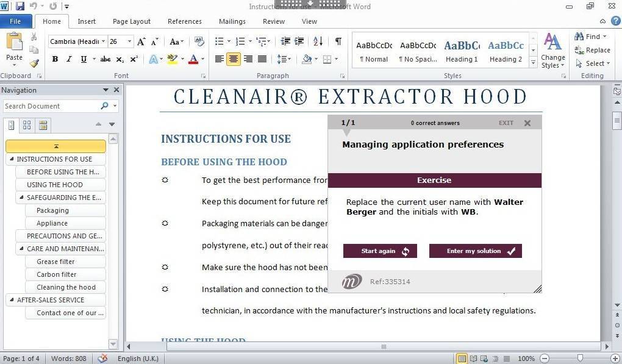Open the font name dropdown
This screenshot has width=622, height=364.
(103, 41)
